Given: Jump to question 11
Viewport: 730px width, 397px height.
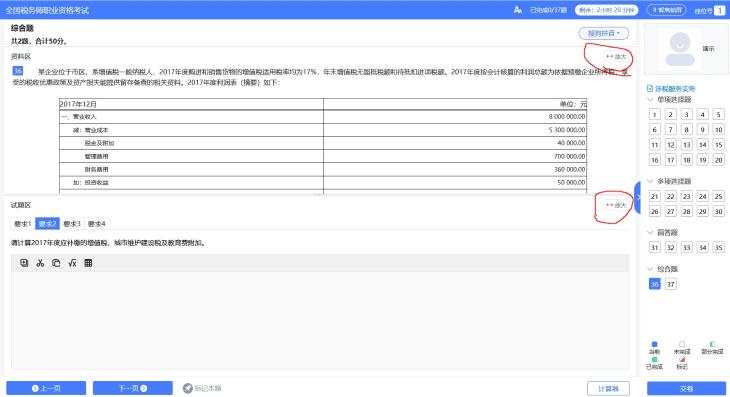Looking at the screenshot, I should (655, 145).
